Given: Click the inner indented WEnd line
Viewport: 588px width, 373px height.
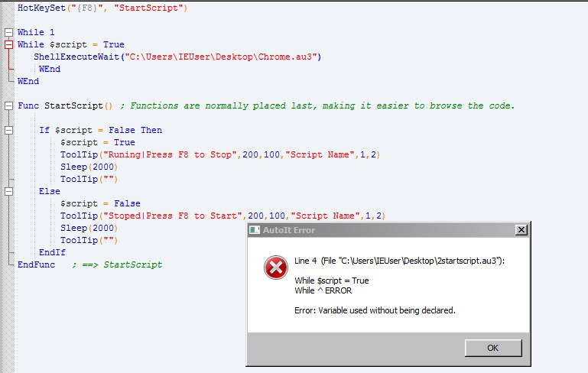Looking at the screenshot, I should click(50, 69).
